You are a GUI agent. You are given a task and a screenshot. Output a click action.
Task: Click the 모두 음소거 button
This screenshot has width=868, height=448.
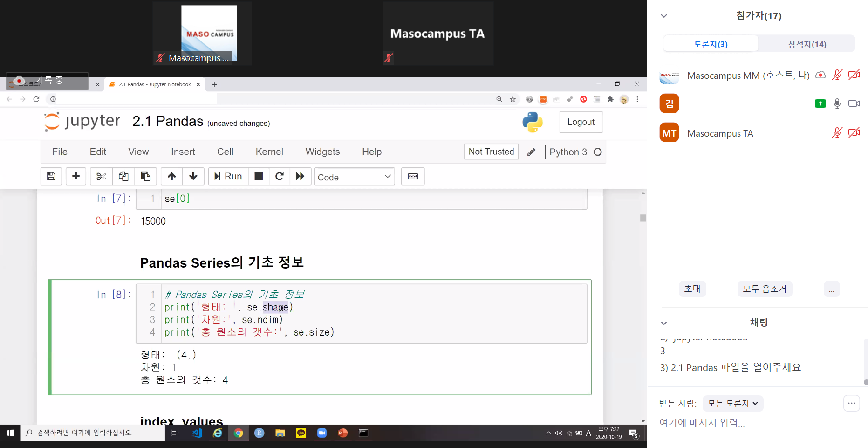pos(764,289)
